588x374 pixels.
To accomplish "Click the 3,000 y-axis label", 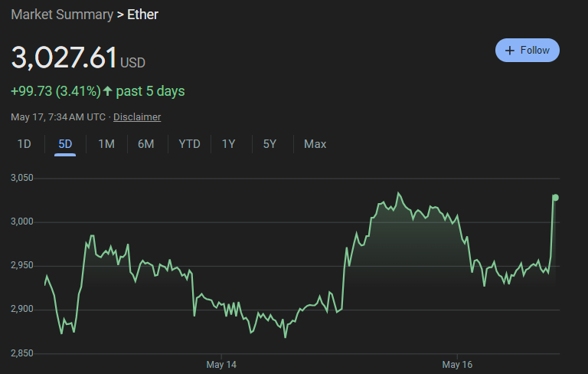I will click(x=22, y=221).
